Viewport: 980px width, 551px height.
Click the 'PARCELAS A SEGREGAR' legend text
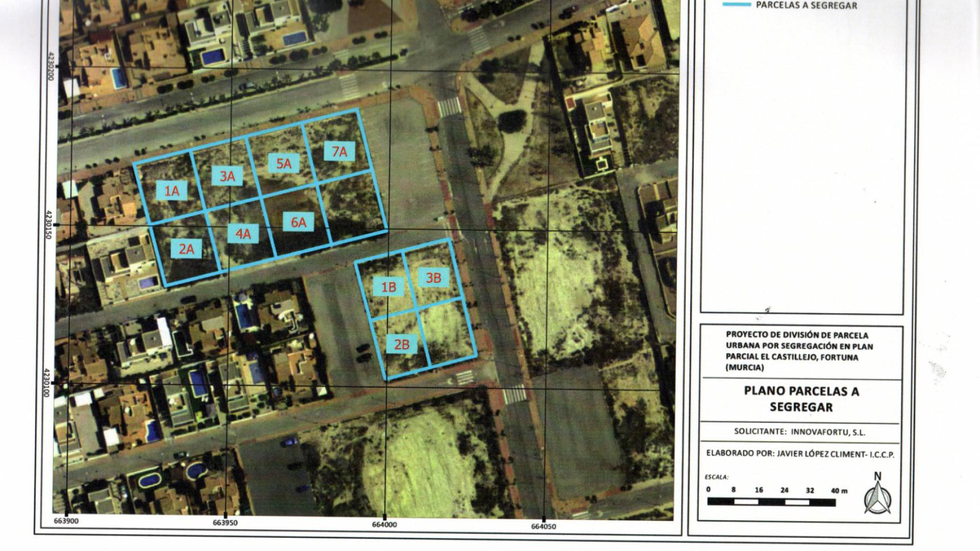806,6
